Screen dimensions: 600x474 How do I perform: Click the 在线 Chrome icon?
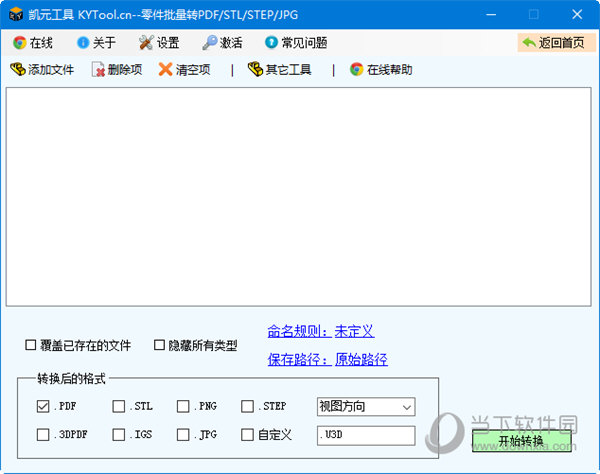[20, 42]
